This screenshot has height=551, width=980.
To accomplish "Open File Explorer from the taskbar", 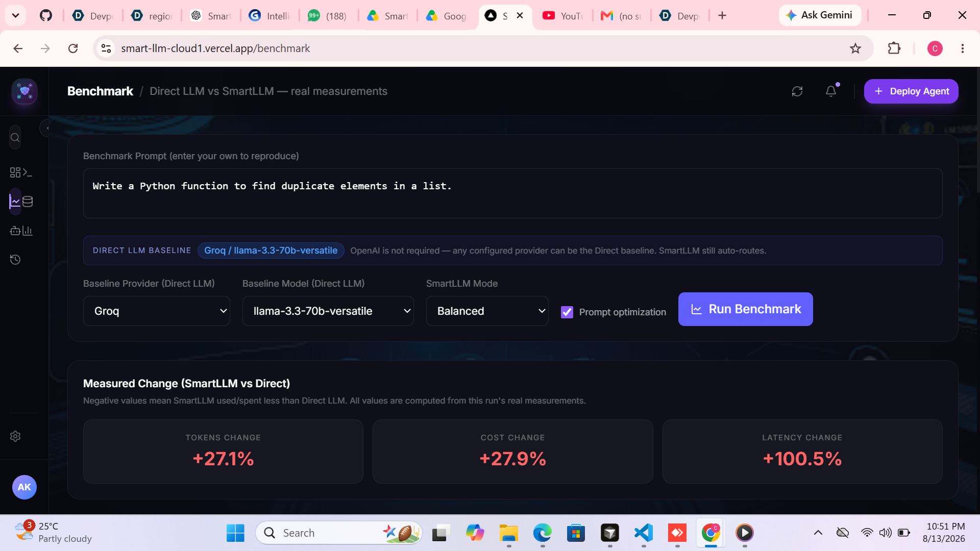I will click(508, 533).
